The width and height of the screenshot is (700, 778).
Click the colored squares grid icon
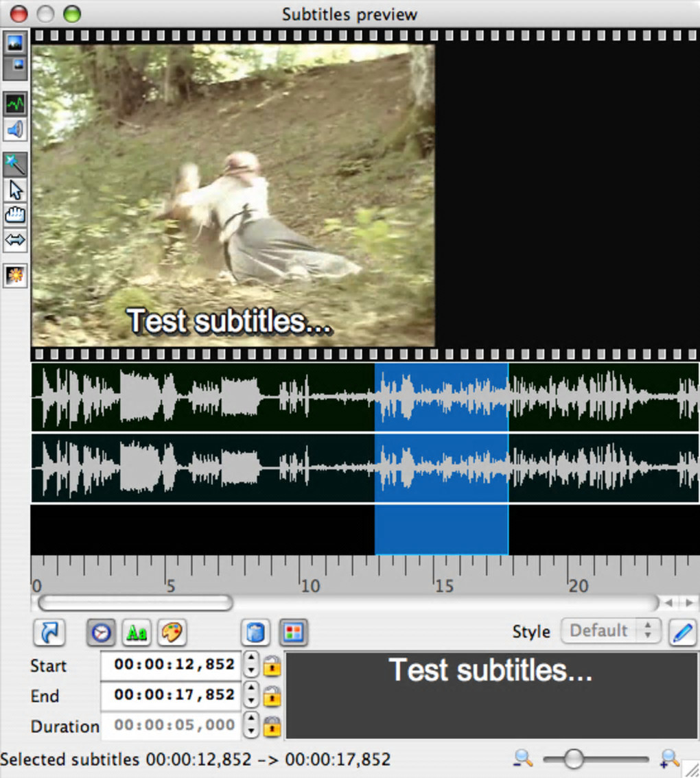pyautogui.click(x=294, y=633)
